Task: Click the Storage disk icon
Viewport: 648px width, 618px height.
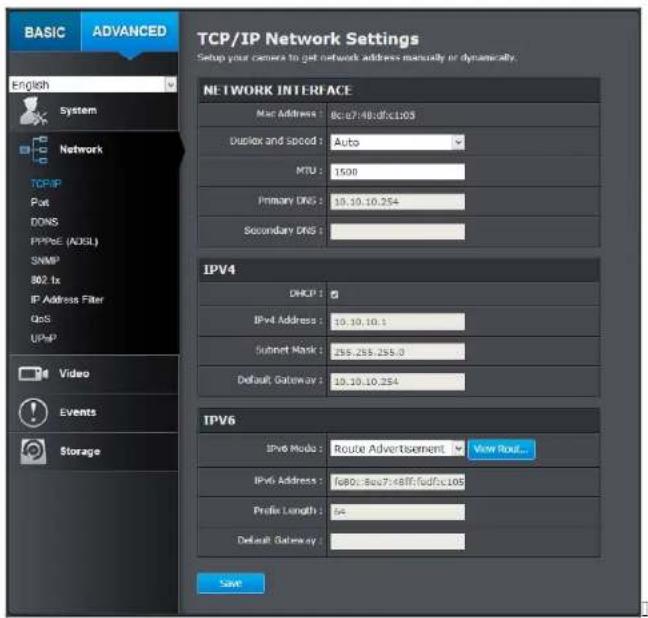Action: pos(33,451)
